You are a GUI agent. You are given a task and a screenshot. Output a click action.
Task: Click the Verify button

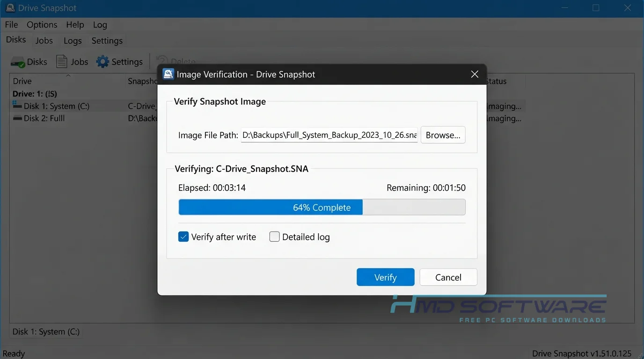(x=385, y=277)
